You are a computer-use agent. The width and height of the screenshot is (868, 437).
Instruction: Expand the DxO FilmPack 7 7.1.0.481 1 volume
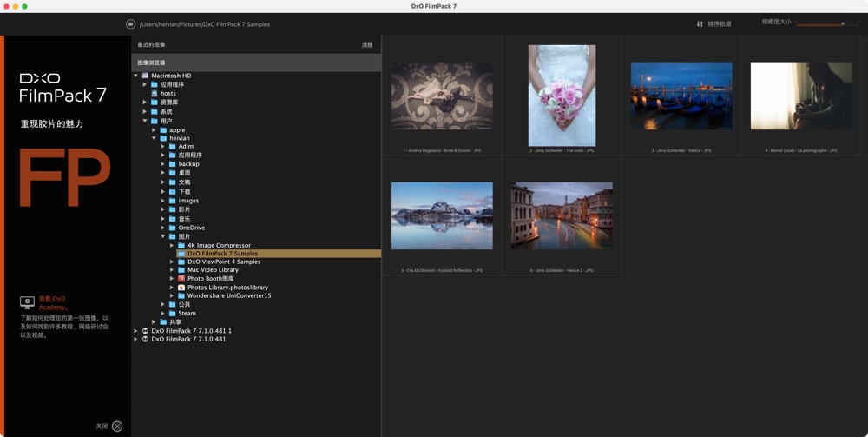(x=136, y=331)
